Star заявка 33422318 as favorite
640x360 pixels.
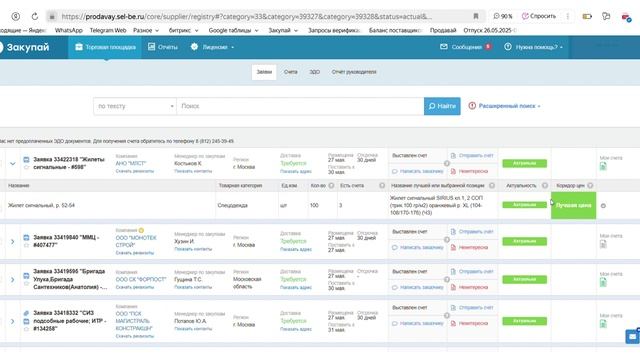point(26,167)
